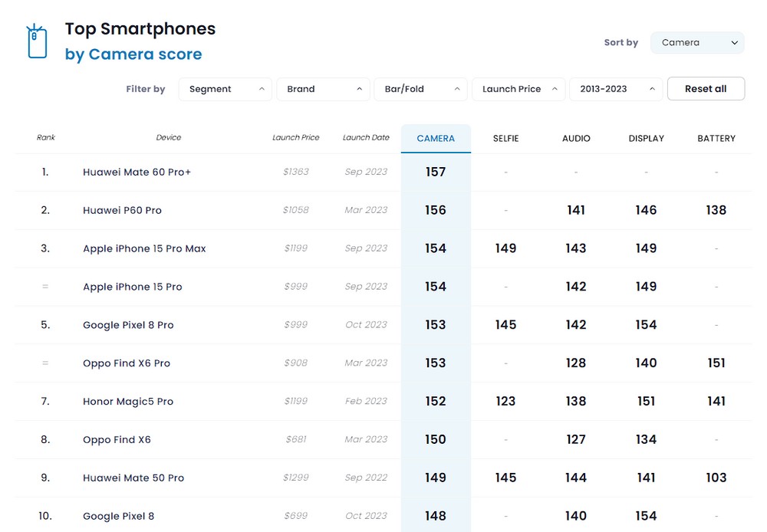The width and height of the screenshot is (767, 532).
Task: Click the Google Pixel 8 Pro device link
Action: (x=128, y=325)
